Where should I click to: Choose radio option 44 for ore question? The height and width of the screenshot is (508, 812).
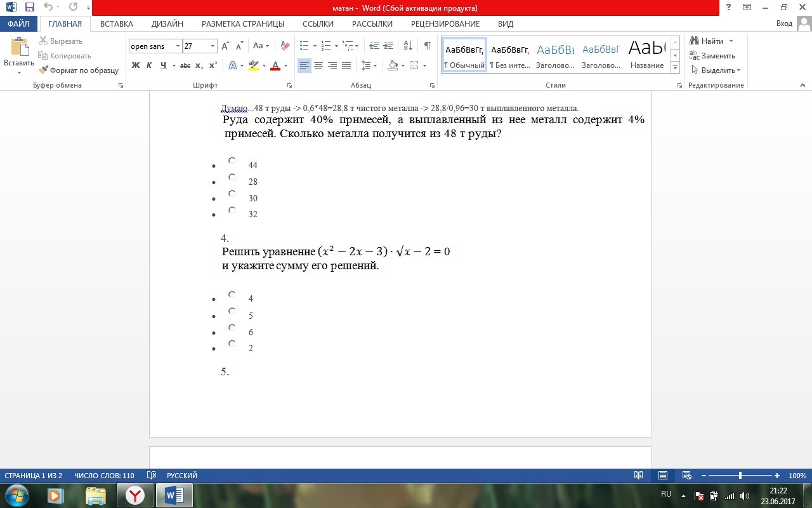click(232, 161)
